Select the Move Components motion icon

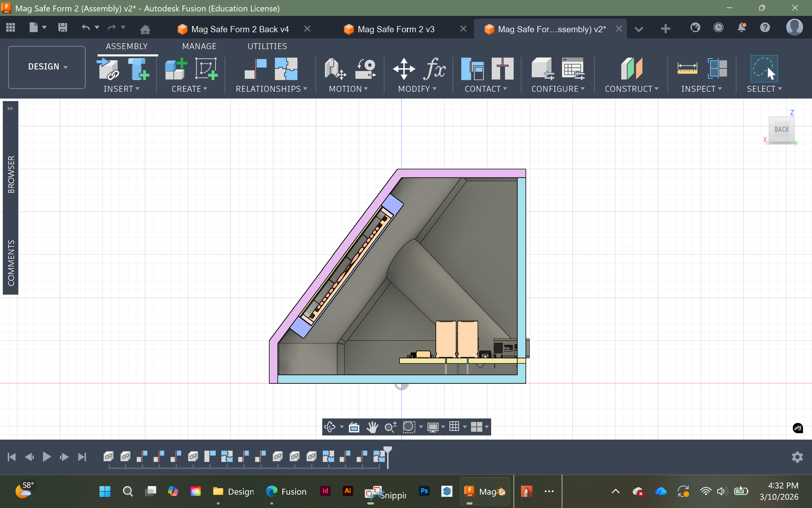[335, 69]
